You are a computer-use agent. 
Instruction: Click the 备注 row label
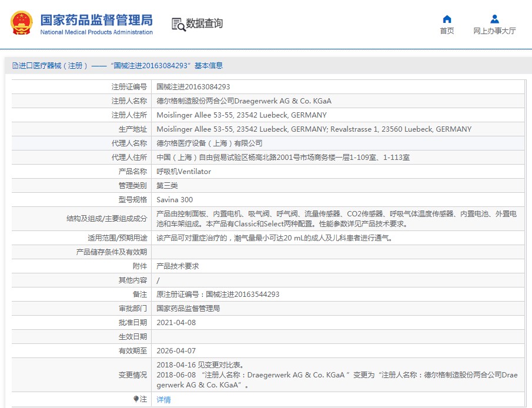click(140, 295)
